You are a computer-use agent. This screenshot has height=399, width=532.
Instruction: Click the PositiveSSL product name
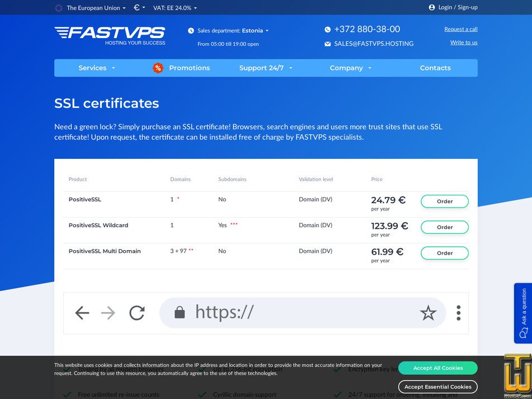point(85,199)
